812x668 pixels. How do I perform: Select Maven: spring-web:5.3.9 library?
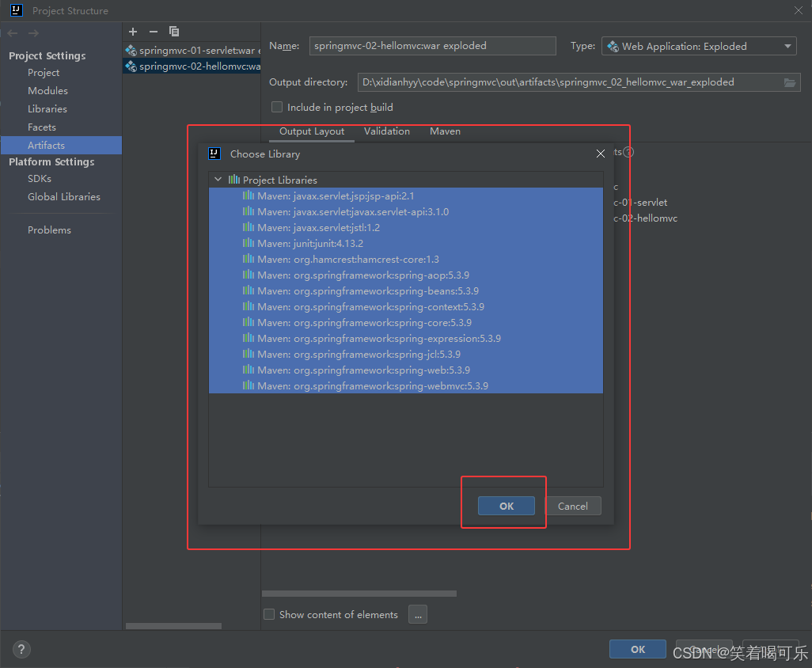point(406,370)
